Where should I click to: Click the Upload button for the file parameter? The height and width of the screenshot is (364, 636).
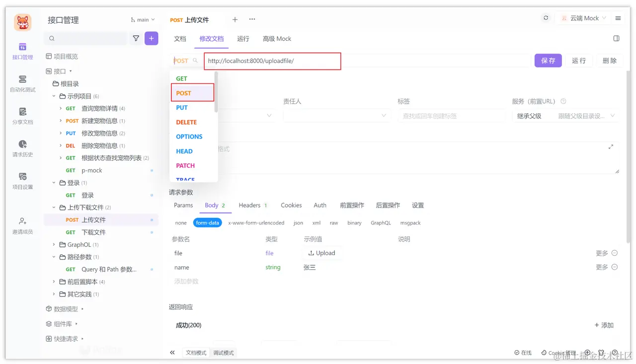322,253
